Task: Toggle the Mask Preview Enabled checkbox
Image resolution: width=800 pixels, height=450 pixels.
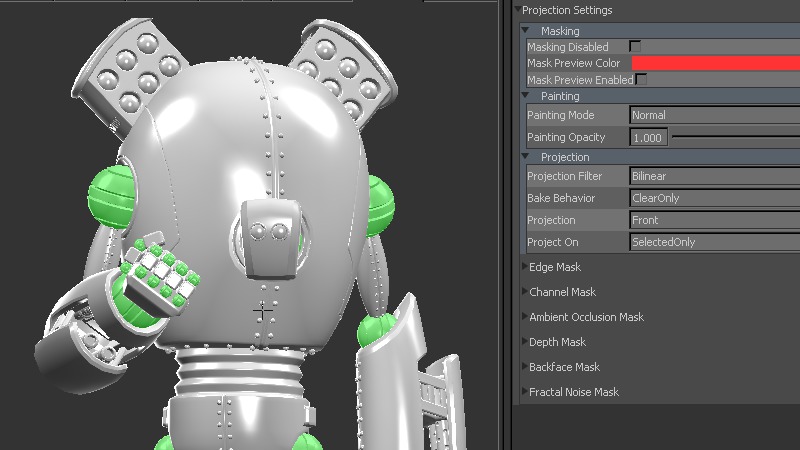Action: pyautogui.click(x=641, y=79)
